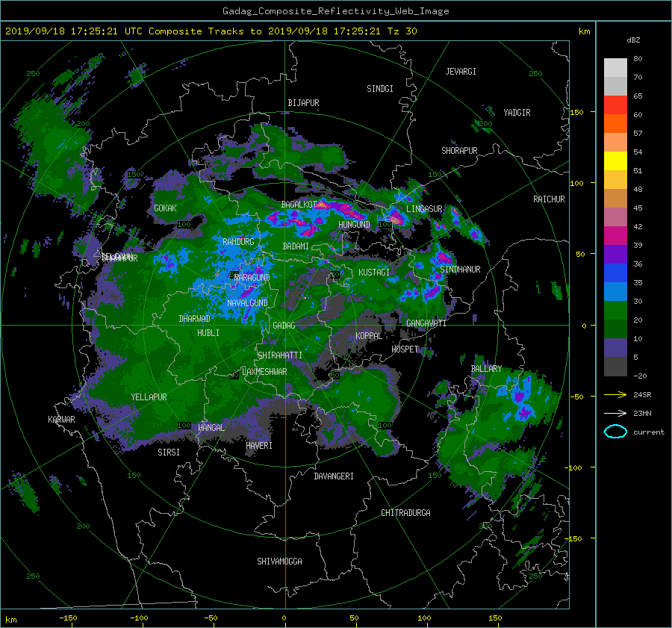Viewport: 672px width, 628px height.
Task: Click the HOSPET city label
Action: coord(405,349)
